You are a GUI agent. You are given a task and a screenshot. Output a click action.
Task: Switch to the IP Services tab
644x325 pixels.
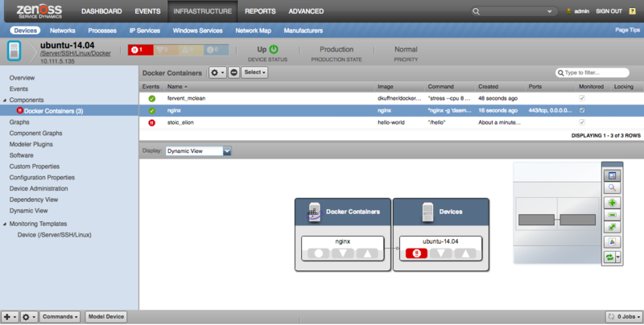coord(145,31)
